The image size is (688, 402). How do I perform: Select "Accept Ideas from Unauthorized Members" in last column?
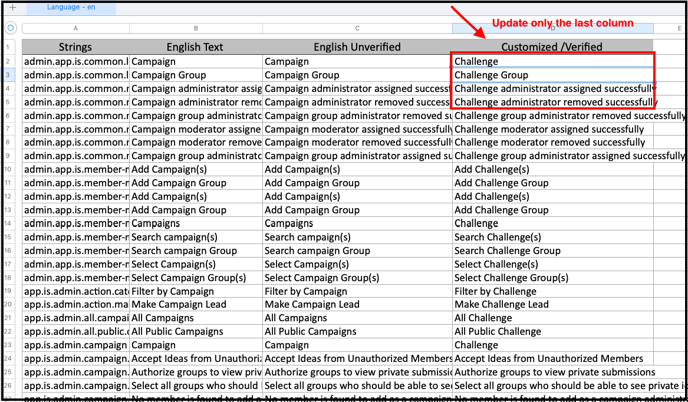click(552, 359)
